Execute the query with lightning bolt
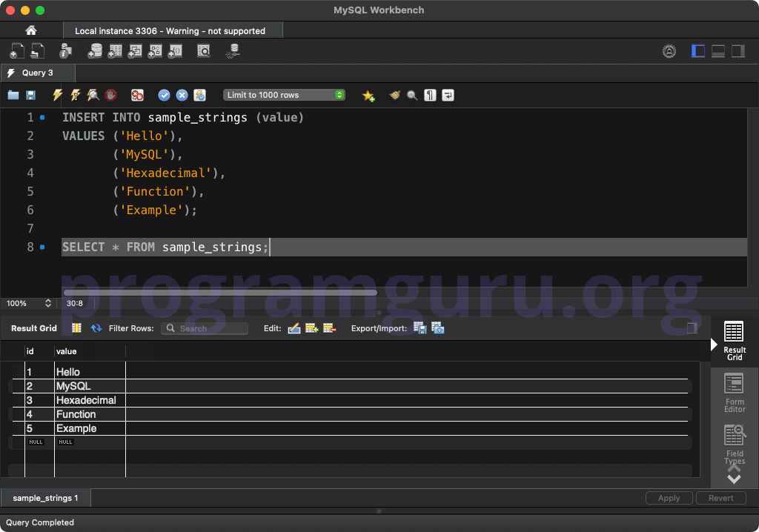Image resolution: width=759 pixels, height=532 pixels. [58, 95]
